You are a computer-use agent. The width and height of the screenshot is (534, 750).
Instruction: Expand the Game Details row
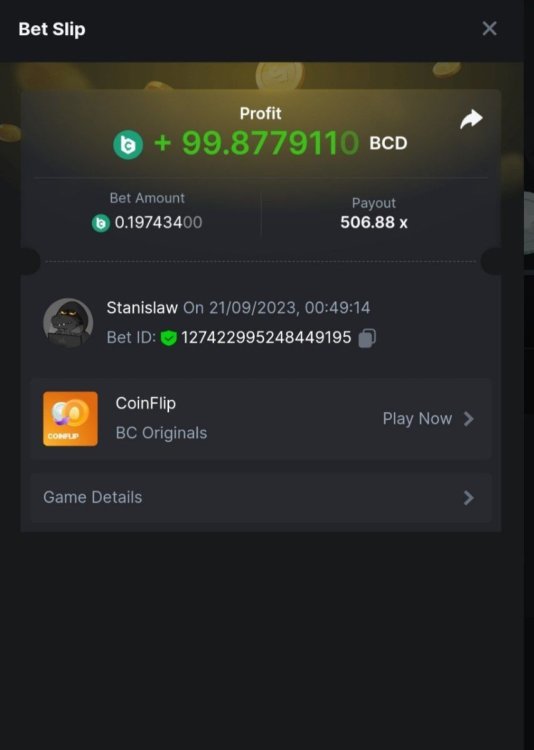tap(261, 498)
